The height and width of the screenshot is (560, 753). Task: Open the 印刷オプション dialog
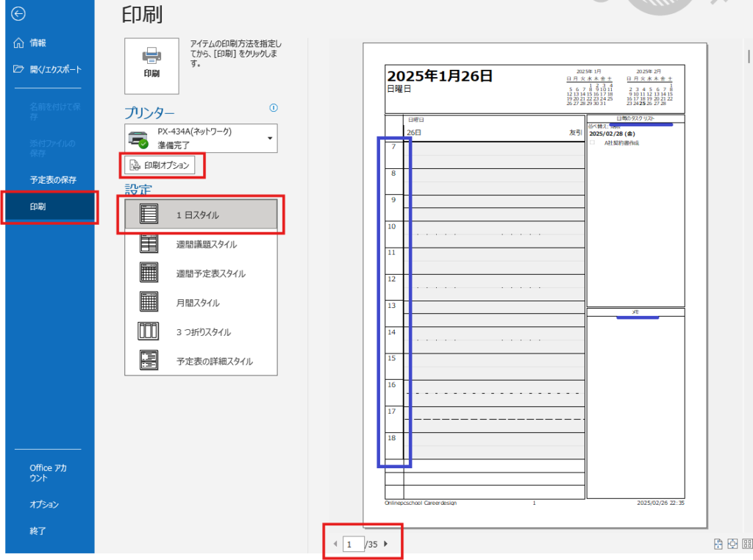(163, 166)
